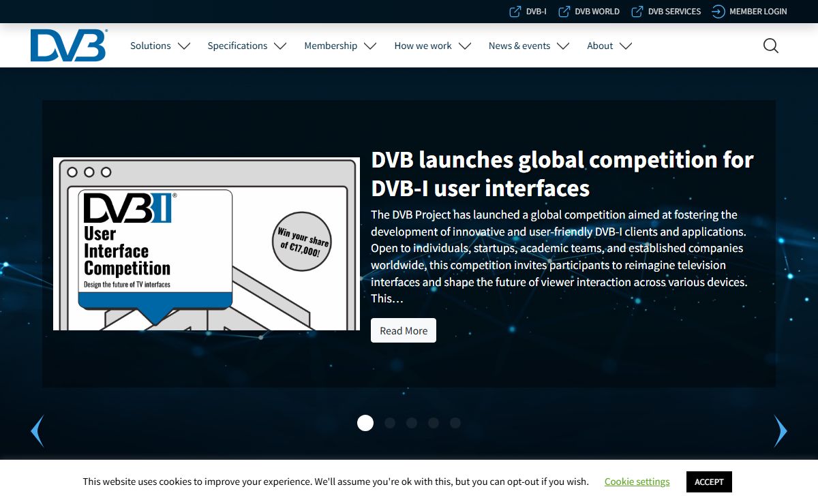
Task: Open the Solutions menu
Action: point(151,46)
